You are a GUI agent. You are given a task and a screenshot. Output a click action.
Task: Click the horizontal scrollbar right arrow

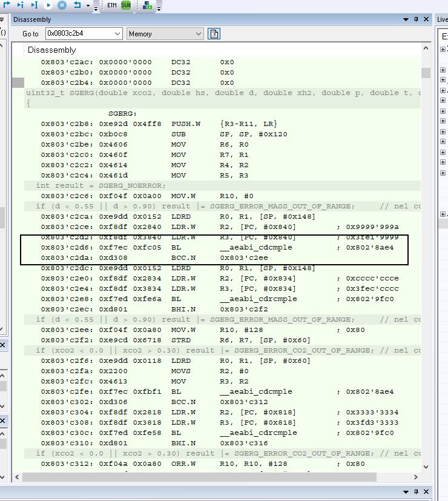click(415, 477)
